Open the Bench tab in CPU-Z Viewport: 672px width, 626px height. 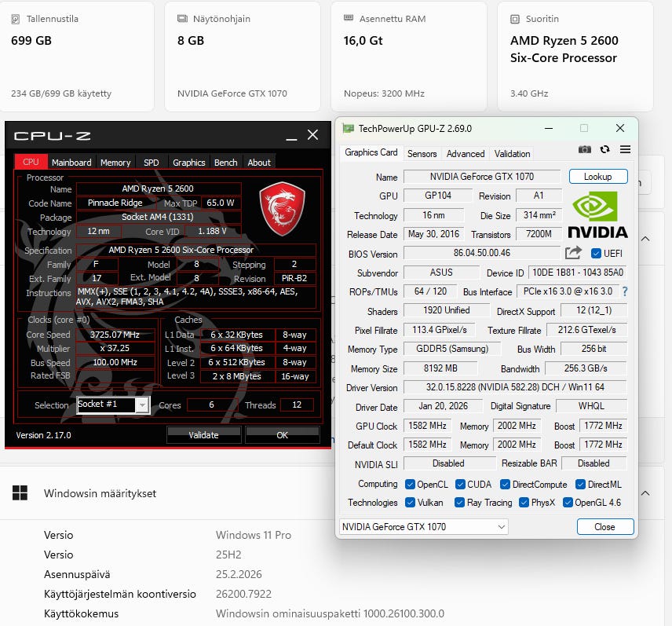tap(226, 163)
